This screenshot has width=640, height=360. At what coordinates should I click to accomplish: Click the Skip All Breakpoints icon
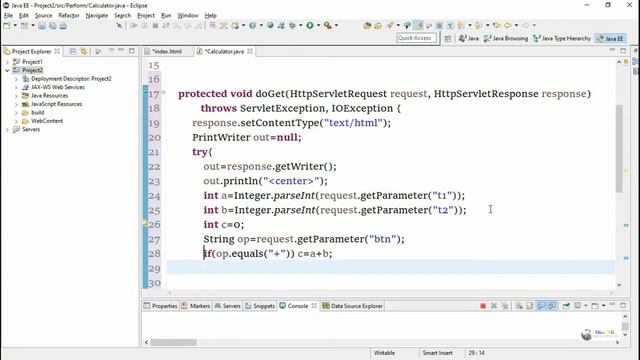119,25
